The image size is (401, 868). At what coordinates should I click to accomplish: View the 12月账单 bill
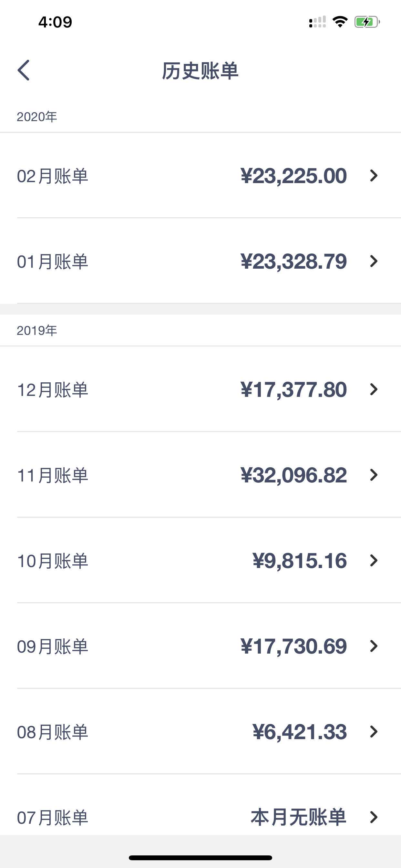pos(200,389)
